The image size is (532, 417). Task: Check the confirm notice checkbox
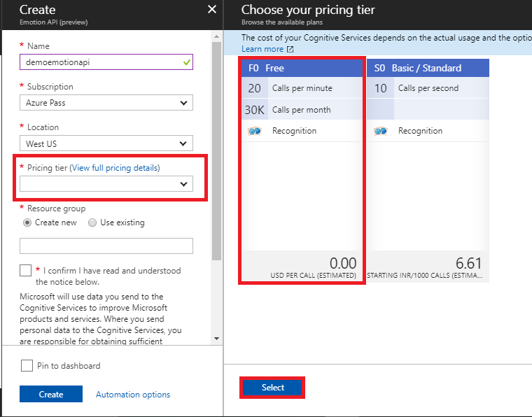[26, 270]
